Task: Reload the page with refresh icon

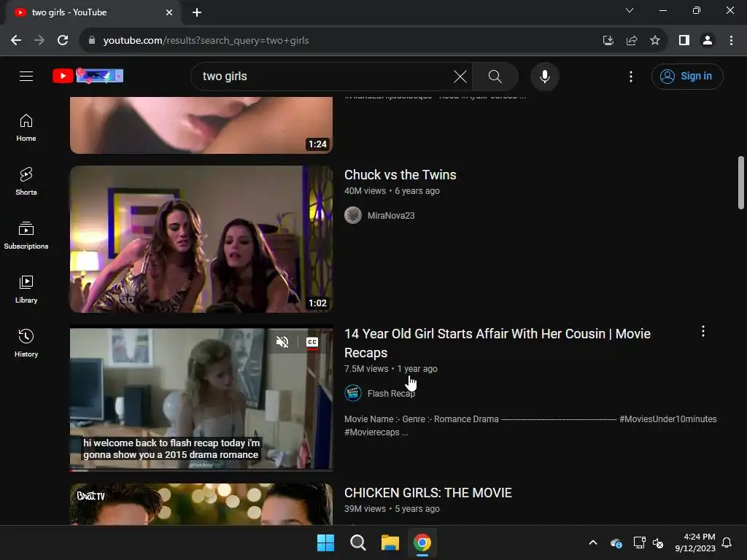Action: pyautogui.click(x=63, y=41)
